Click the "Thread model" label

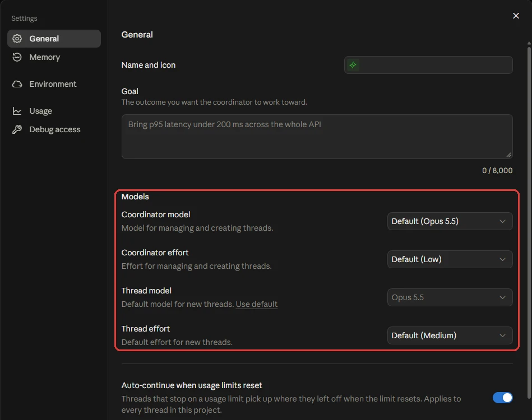[146, 291]
